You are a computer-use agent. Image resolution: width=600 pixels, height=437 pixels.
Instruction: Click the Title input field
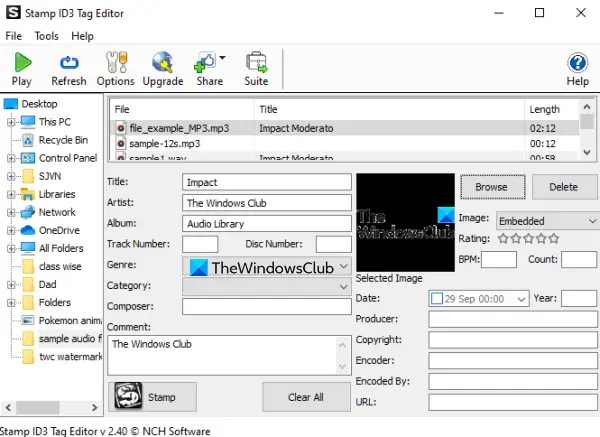pyautogui.click(x=267, y=182)
